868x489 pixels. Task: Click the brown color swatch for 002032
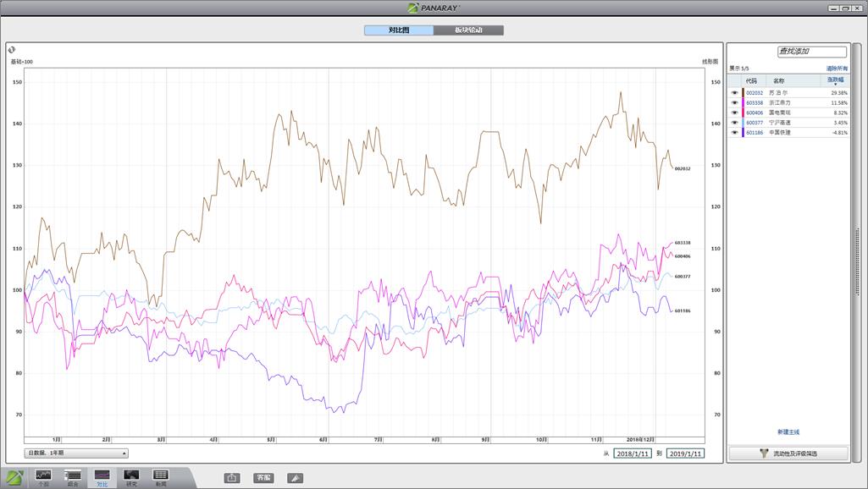(x=743, y=93)
